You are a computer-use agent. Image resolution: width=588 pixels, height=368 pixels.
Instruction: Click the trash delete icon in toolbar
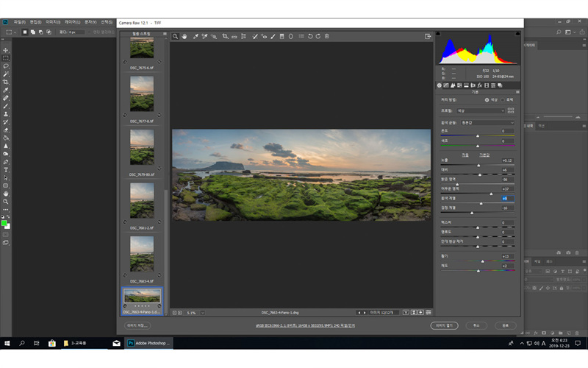point(326,36)
